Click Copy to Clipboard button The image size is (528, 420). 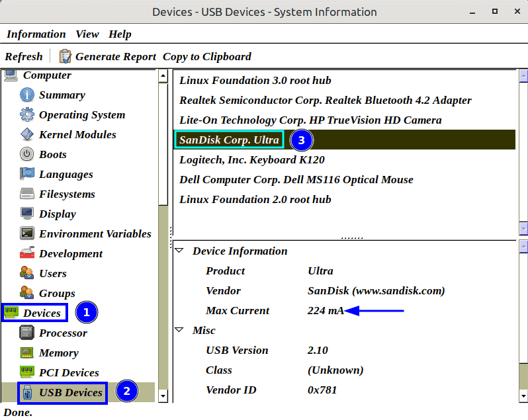206,56
